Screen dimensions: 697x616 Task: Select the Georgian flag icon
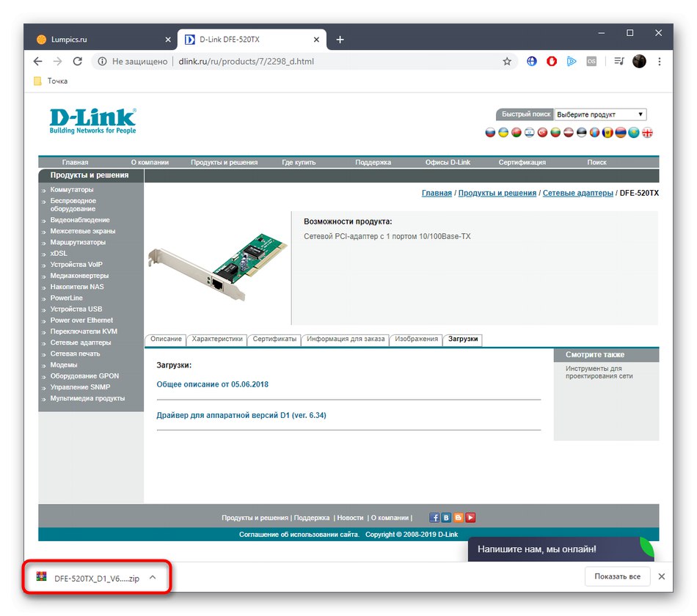coord(647,133)
